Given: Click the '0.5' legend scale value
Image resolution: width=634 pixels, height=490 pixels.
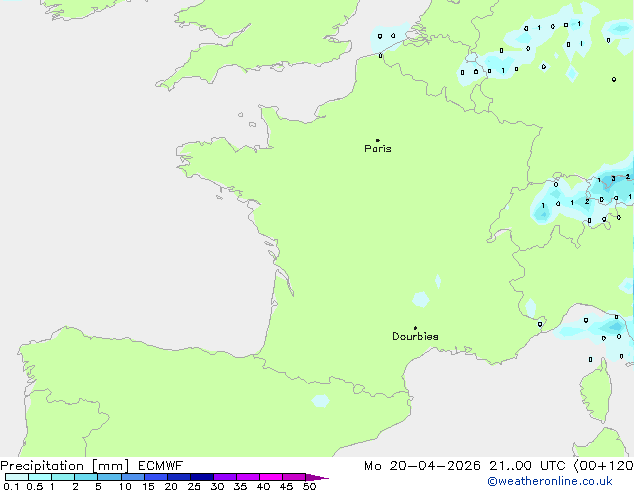Looking at the screenshot, I should click(x=35, y=486).
